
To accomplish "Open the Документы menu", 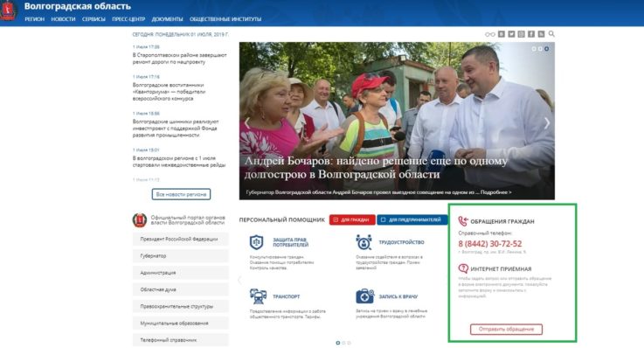I will click(167, 19).
